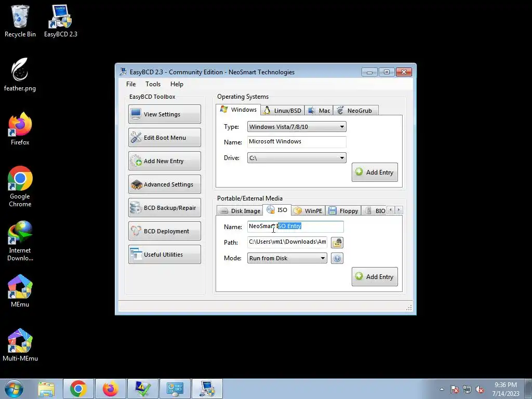The height and width of the screenshot is (399, 532).
Task: Open BCD Deployment
Action: point(165,231)
